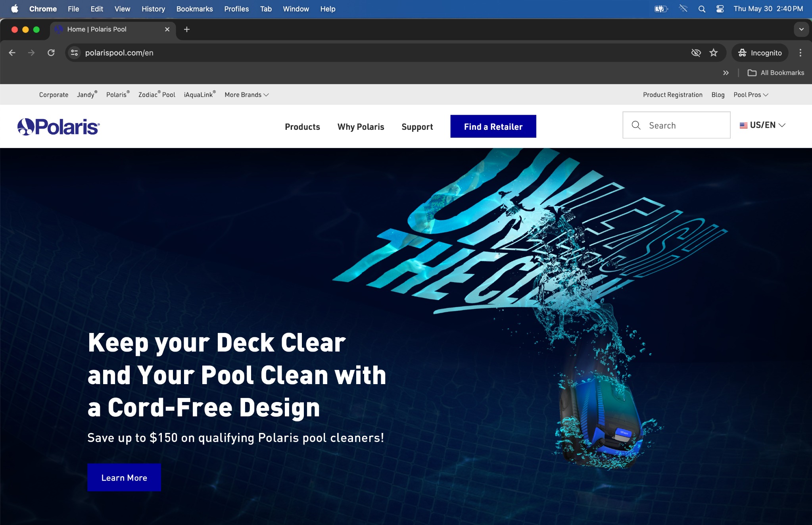Expand the Pool Pros dropdown
Image resolution: width=812 pixels, height=525 pixels.
751,95
